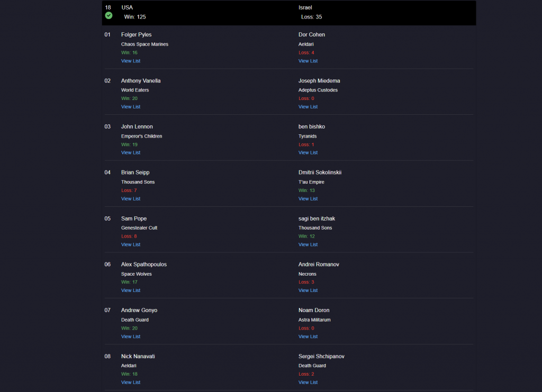View sagi ben itzhak's Thousand Sons list
This screenshot has width=542, height=392.
(308, 244)
